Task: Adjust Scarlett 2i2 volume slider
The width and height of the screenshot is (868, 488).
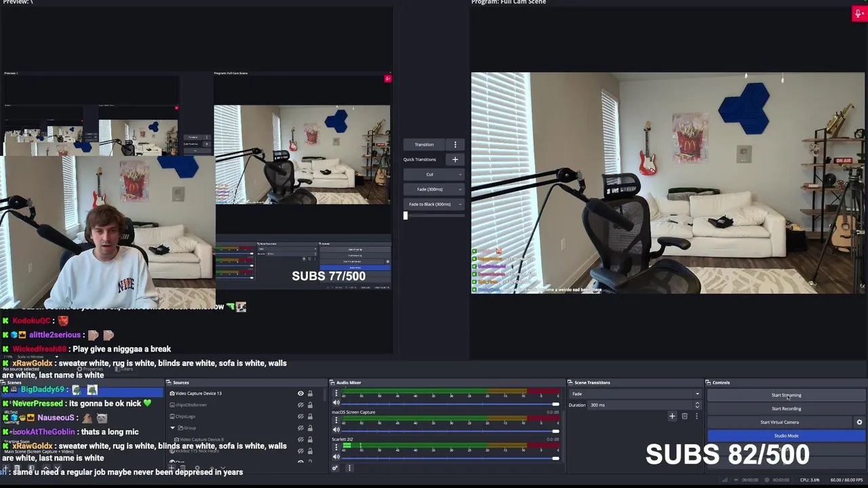Action: (450, 458)
